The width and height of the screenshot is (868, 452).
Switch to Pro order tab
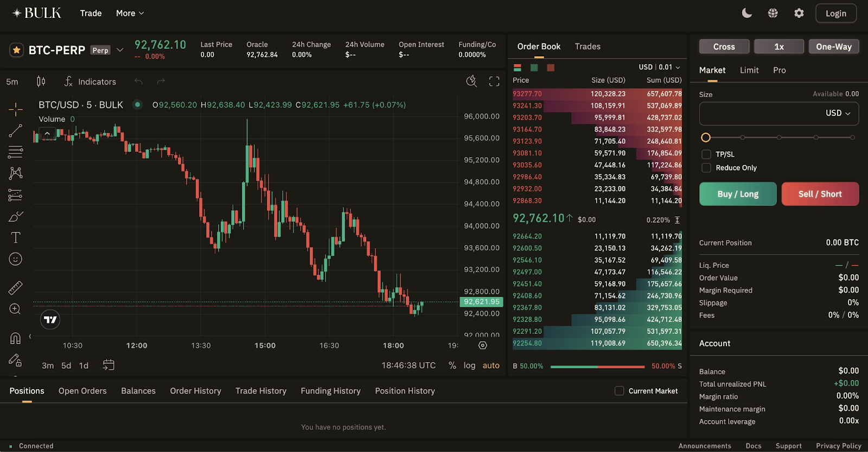click(x=780, y=70)
